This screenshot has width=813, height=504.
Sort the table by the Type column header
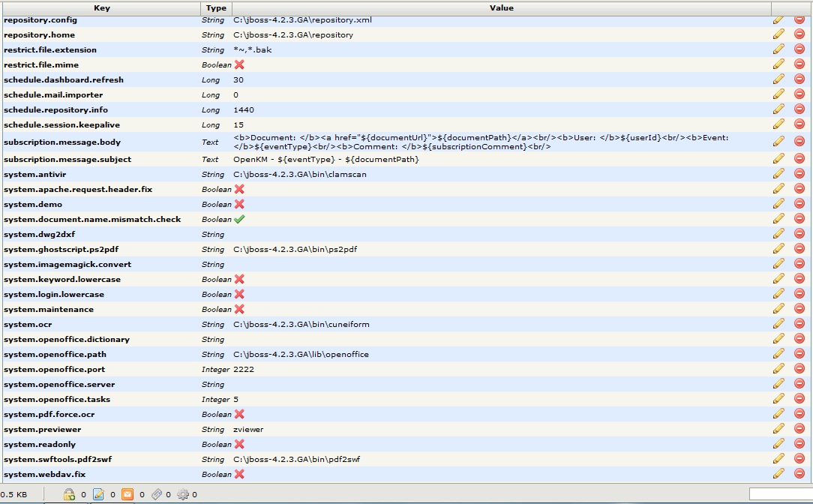point(216,7)
